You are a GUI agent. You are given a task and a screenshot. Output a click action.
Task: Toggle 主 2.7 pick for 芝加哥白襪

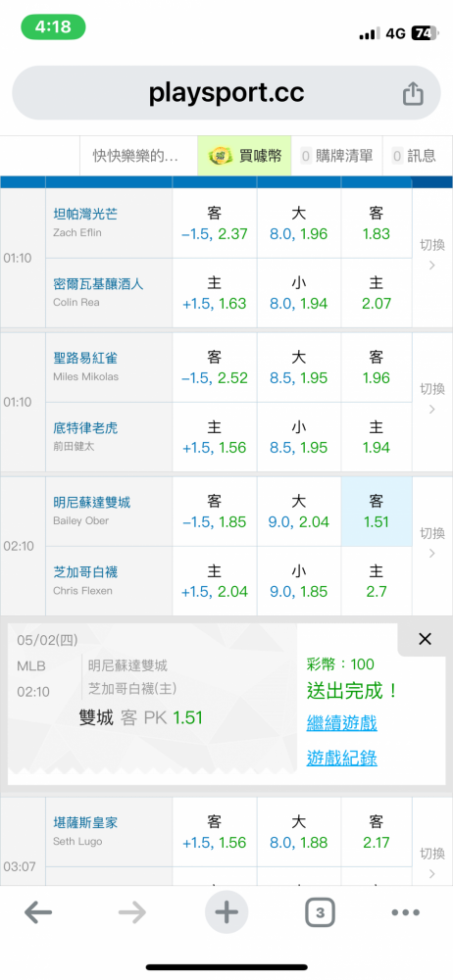pyautogui.click(x=377, y=580)
